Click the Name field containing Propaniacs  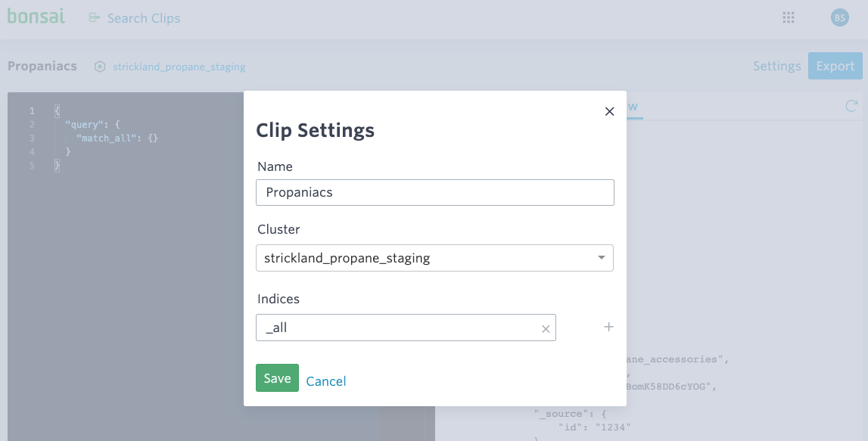pos(435,192)
